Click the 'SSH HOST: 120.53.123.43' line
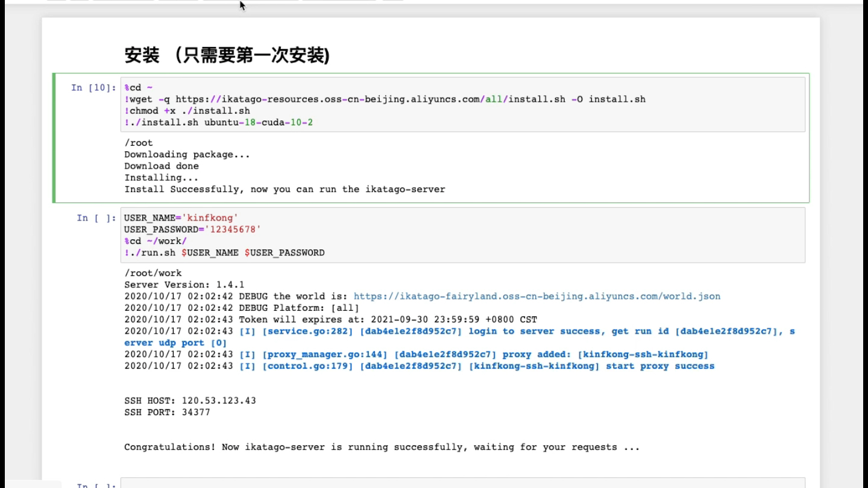 [190, 401]
